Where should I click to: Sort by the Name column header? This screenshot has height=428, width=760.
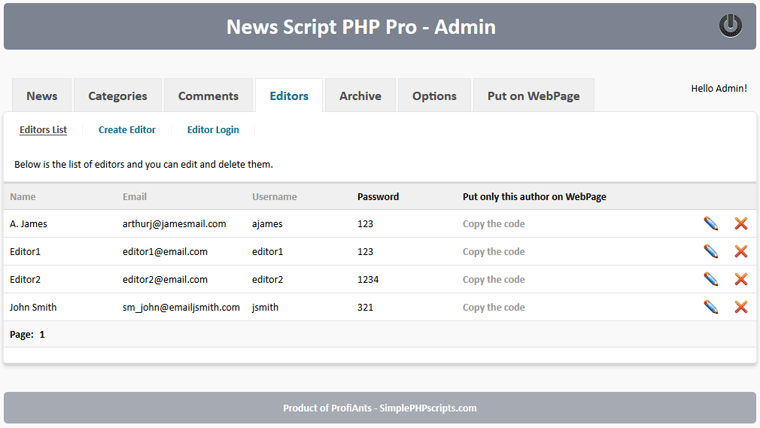pyautogui.click(x=23, y=196)
